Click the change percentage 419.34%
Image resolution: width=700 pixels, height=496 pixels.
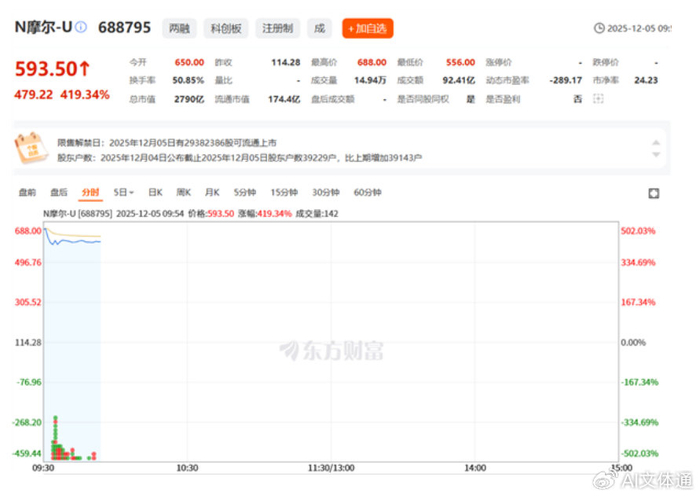85,95
